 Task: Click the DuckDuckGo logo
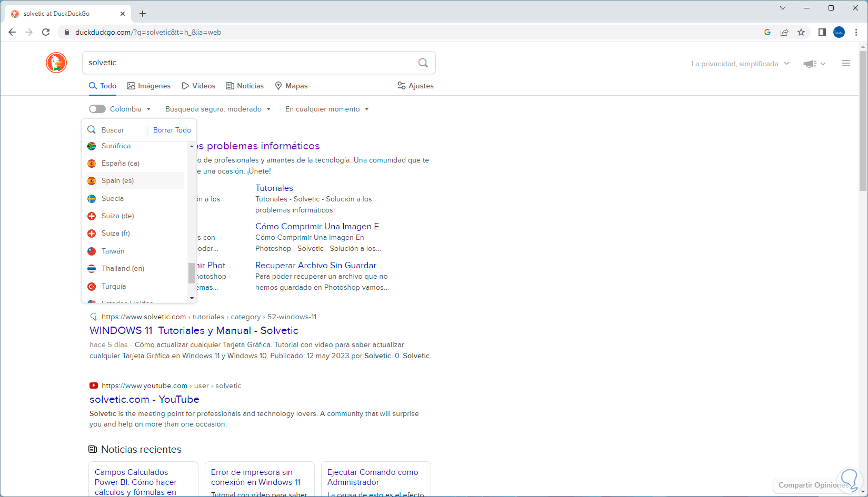tap(56, 63)
